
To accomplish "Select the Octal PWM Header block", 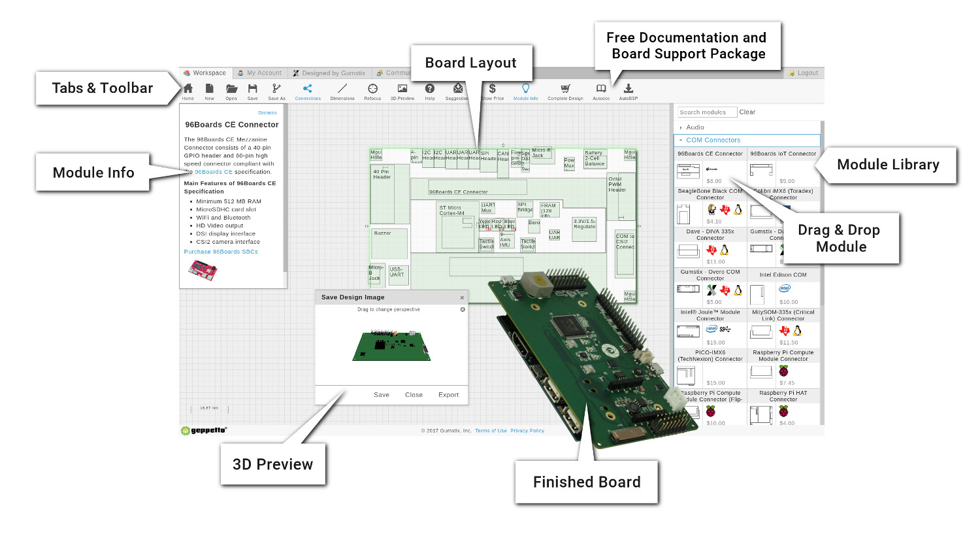I will [621, 198].
